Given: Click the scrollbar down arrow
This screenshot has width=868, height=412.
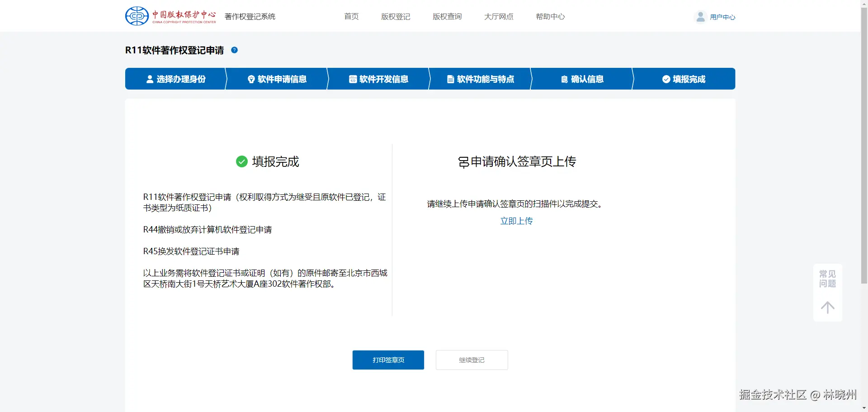Looking at the screenshot, I should coord(864,408).
